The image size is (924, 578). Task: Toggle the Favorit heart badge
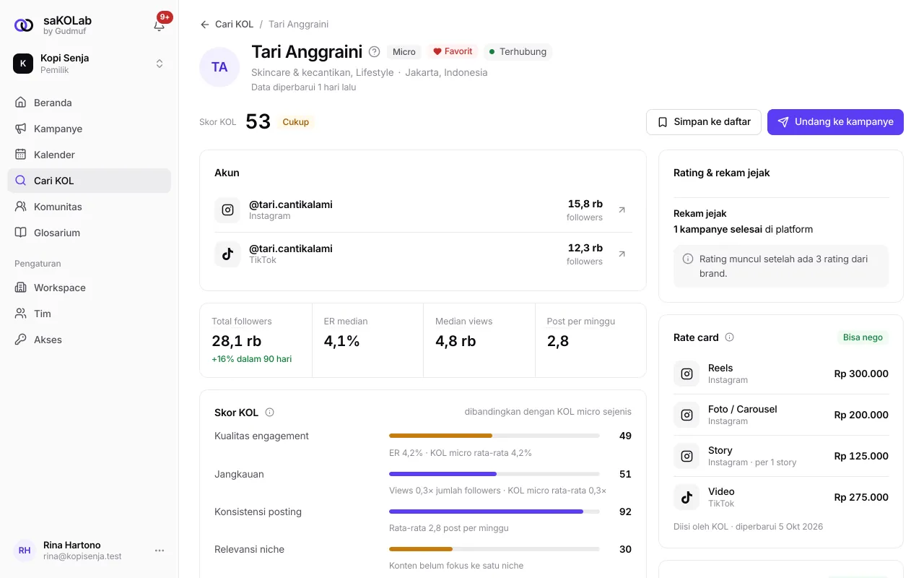tap(453, 51)
